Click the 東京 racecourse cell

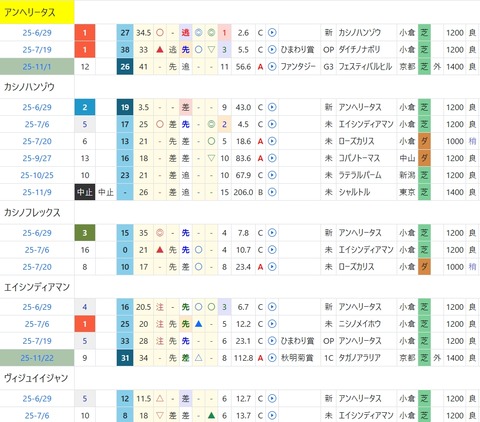pos(407,192)
